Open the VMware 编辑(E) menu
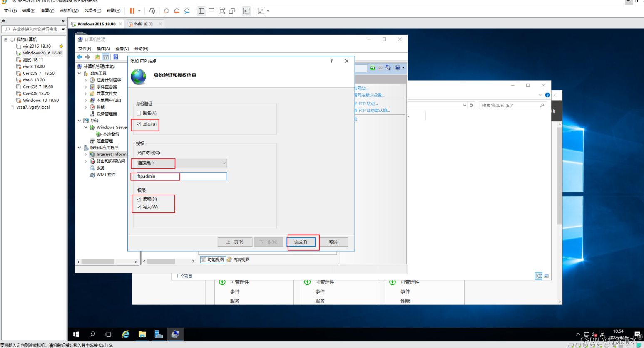This screenshot has height=348, width=644. [x=29, y=11]
